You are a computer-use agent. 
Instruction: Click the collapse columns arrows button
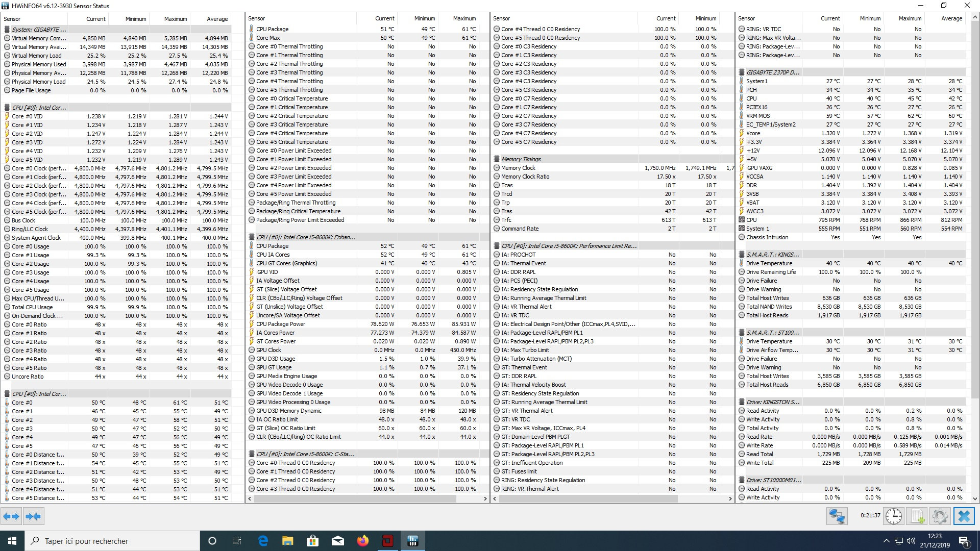[x=33, y=516]
